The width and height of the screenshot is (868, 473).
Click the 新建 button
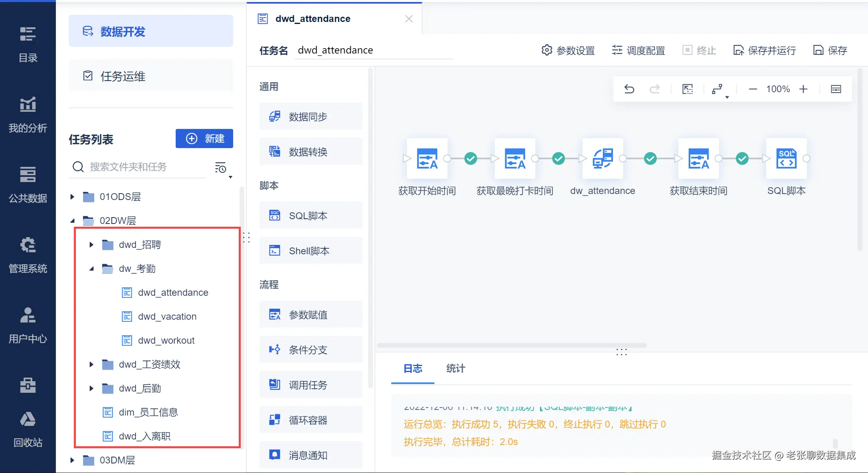point(204,139)
